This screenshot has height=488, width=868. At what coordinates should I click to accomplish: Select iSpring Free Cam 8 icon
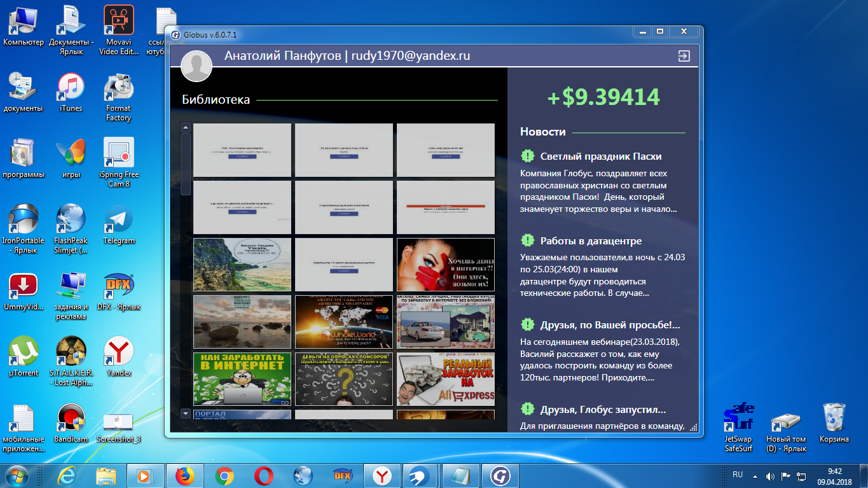point(119,162)
